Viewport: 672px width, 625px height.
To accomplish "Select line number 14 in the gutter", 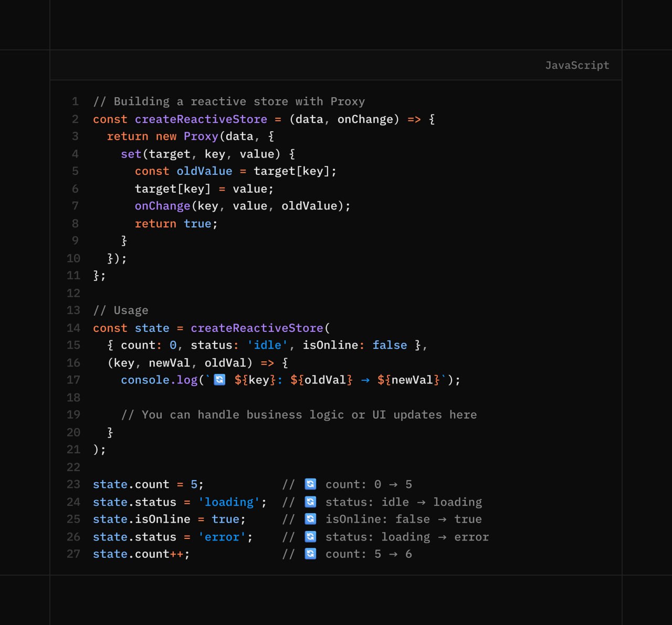I will (x=73, y=328).
